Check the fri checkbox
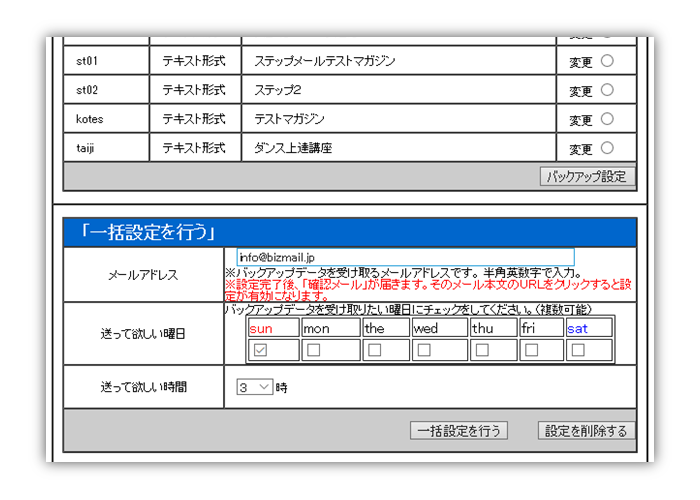This screenshot has height=500, width=700. click(531, 350)
